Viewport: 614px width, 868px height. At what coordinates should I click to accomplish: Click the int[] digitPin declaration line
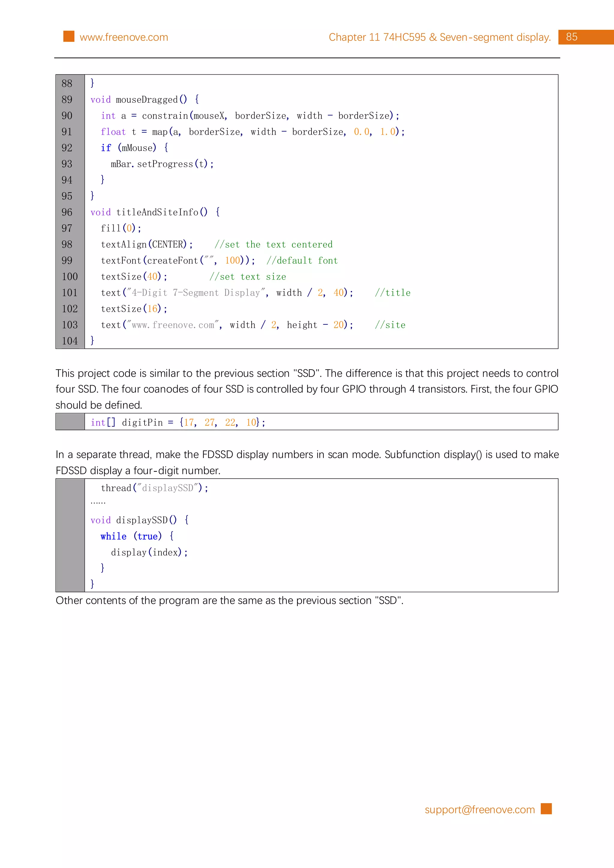[178, 422]
